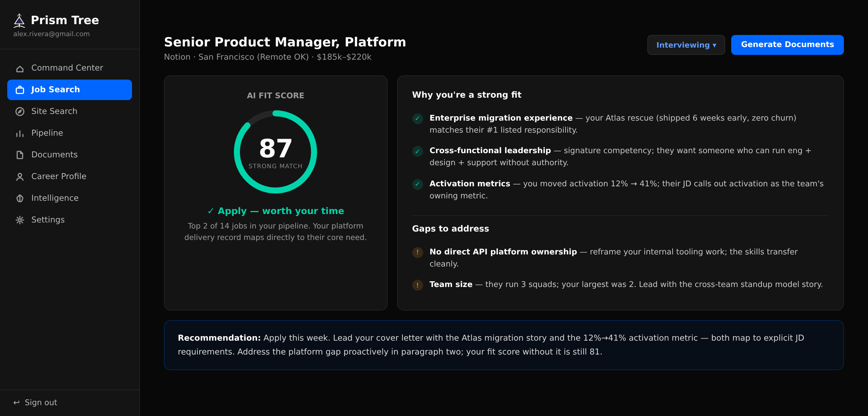Open Settings from the sidebar

pyautogui.click(x=69, y=220)
